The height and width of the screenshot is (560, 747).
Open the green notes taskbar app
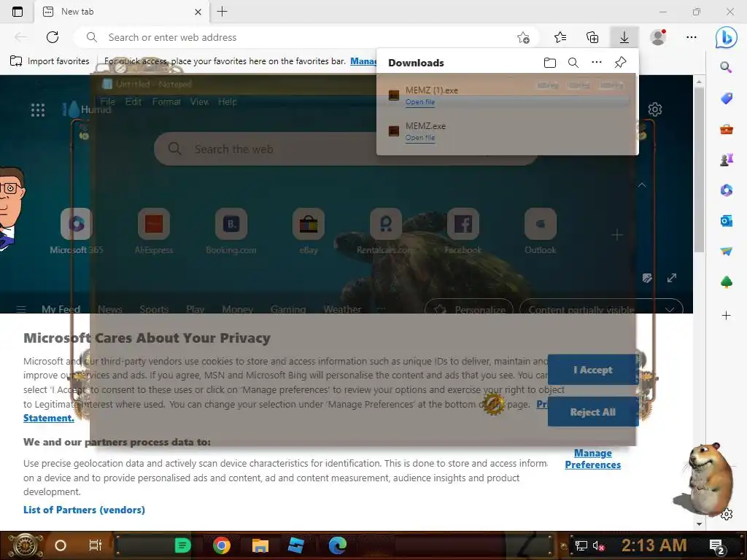[x=182, y=545]
